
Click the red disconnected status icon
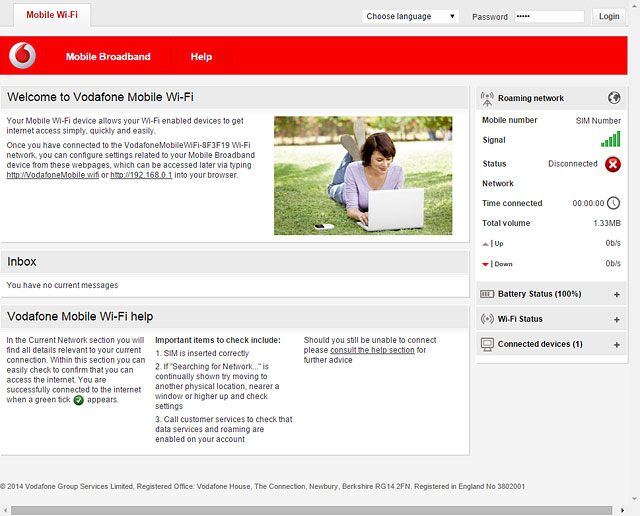[x=612, y=164]
